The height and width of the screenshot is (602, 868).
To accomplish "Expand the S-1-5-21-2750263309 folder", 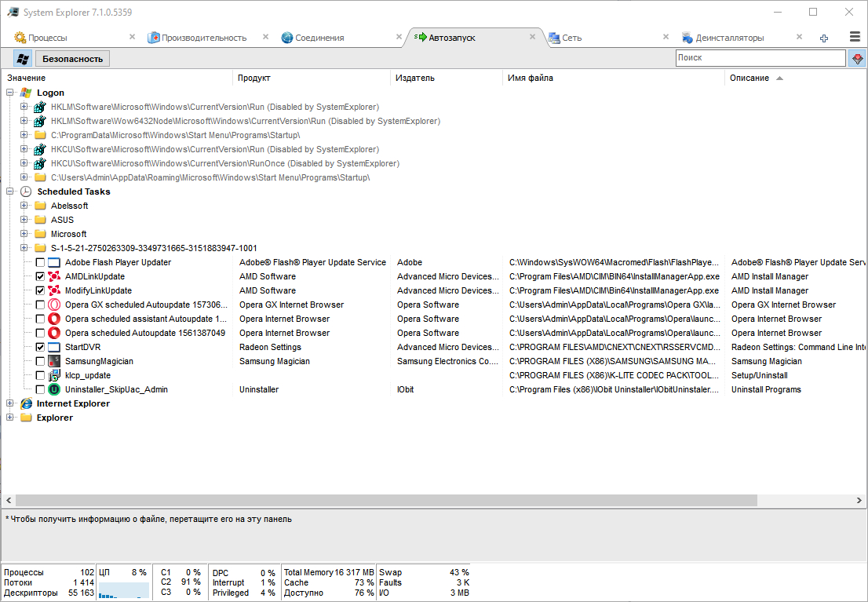I will tap(24, 247).
